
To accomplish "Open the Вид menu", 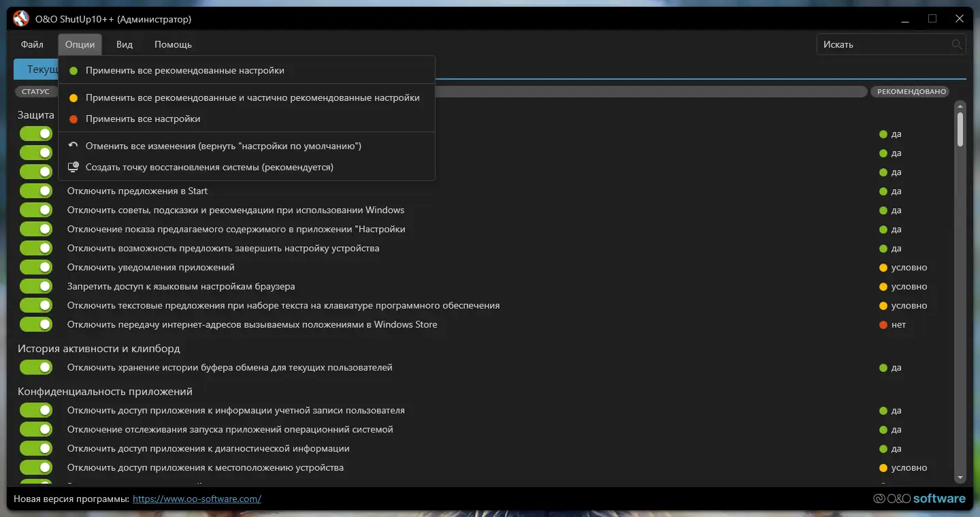I will (x=125, y=44).
